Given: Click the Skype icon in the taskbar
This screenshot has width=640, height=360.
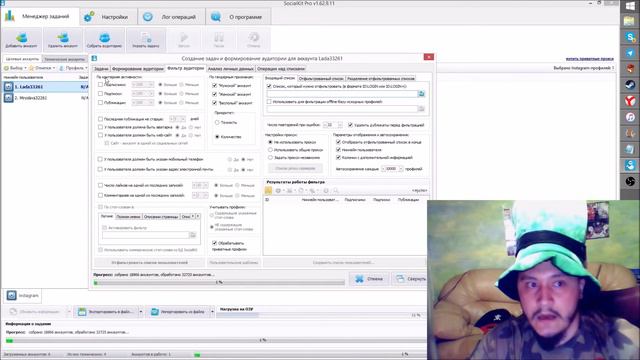Looking at the screenshot, I should 630,37.
